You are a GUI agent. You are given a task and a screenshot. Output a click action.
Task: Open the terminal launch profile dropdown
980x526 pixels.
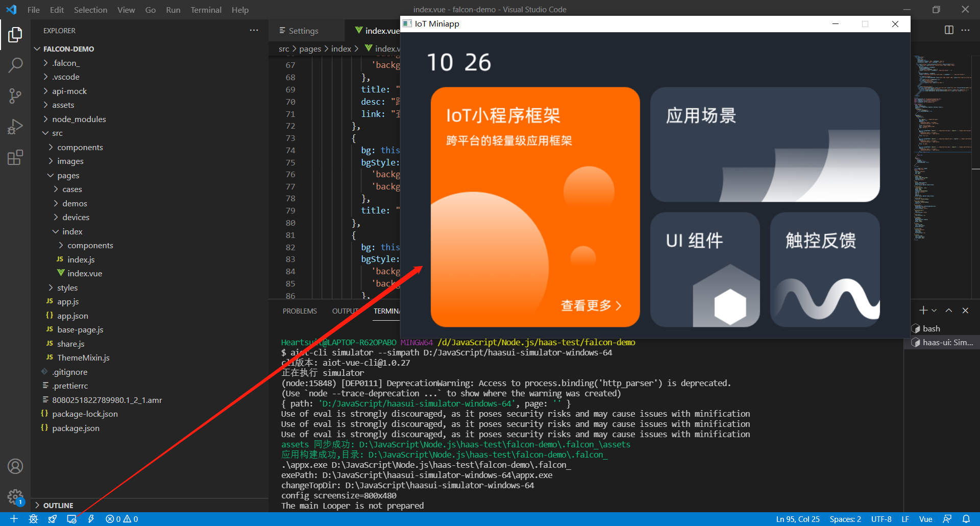click(934, 310)
